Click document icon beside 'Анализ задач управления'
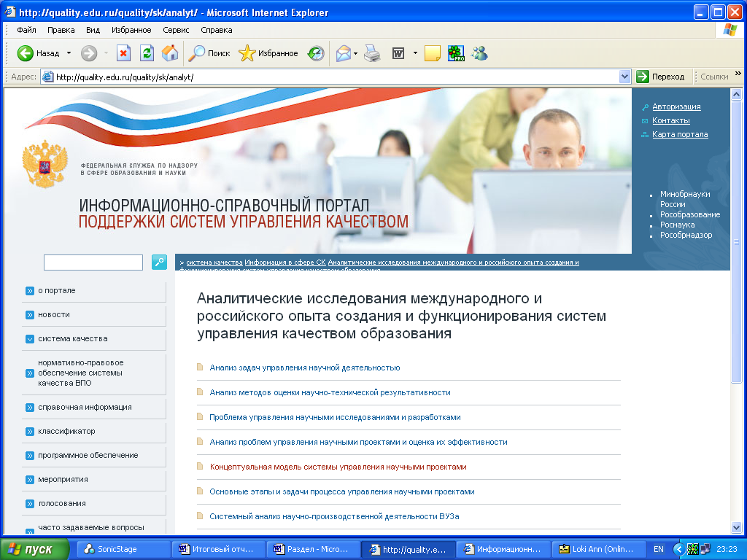 click(x=200, y=367)
